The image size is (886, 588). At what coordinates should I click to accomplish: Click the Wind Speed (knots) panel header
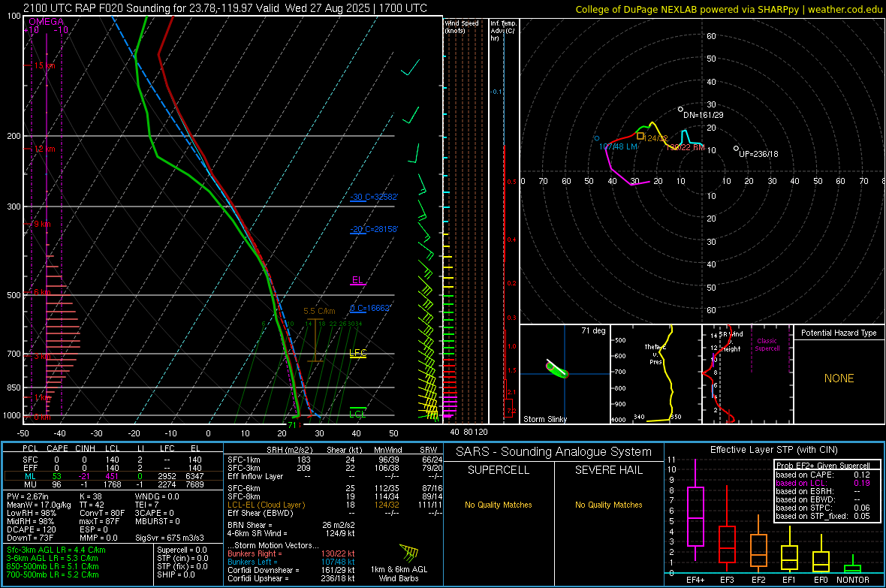tap(462, 26)
